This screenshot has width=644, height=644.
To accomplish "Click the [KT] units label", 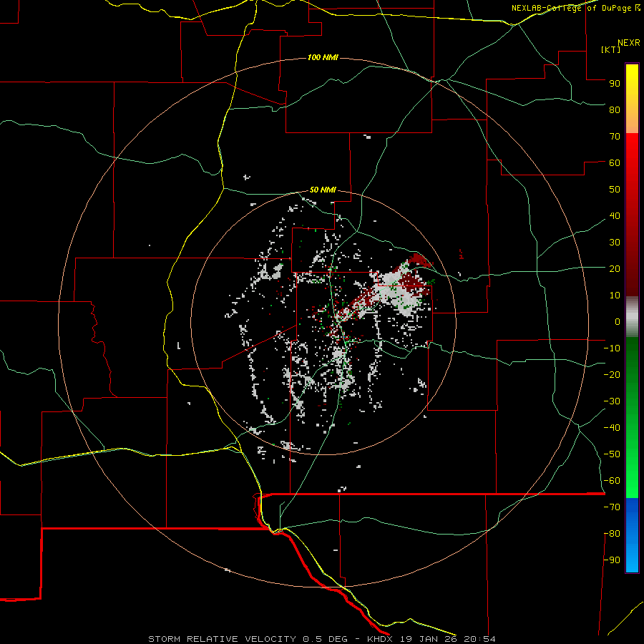I will coord(610,49).
